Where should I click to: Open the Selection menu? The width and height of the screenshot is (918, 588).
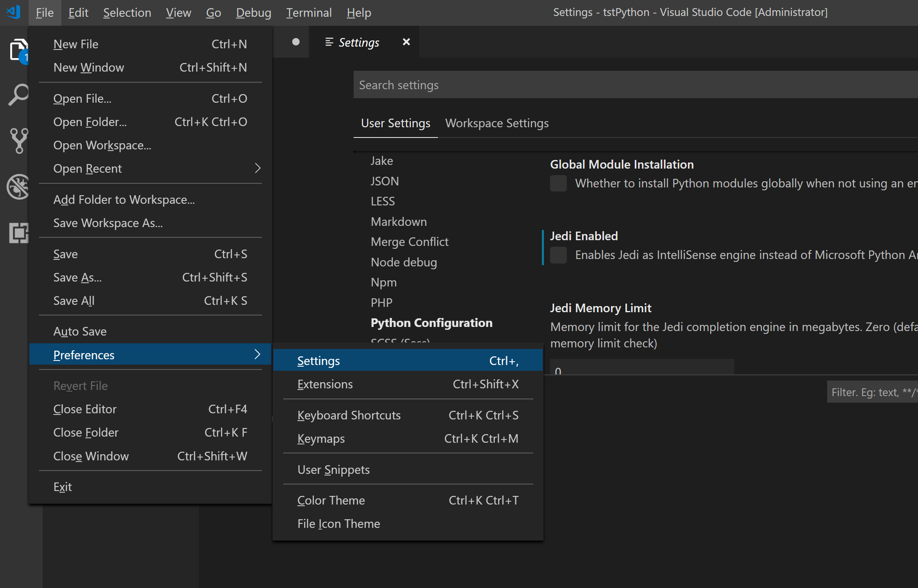[x=127, y=13]
